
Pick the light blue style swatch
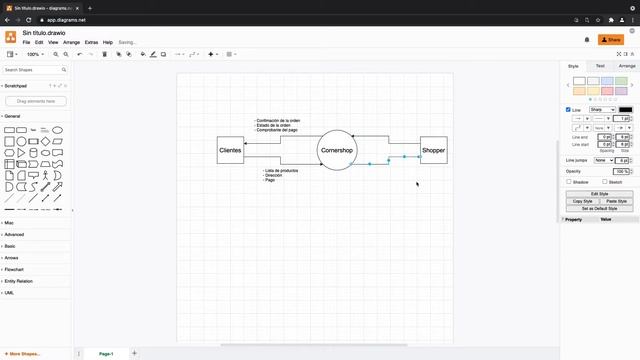click(x=607, y=81)
